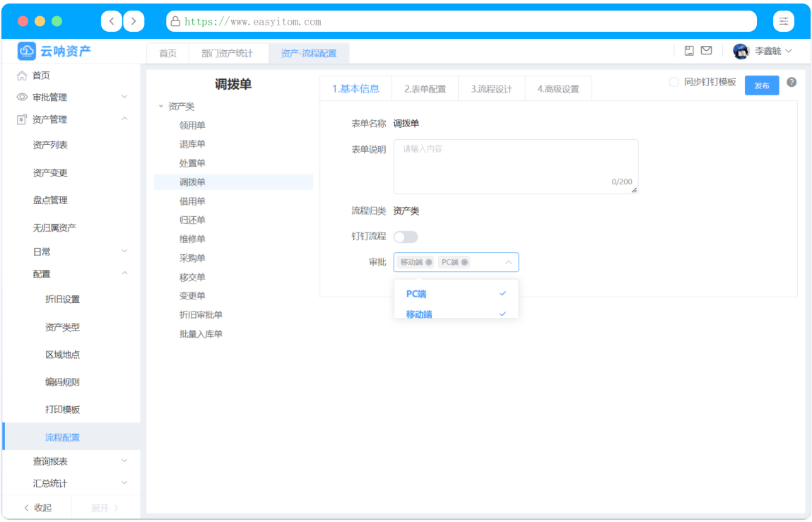Go back with browser back arrow
812x522 pixels.
click(111, 21)
